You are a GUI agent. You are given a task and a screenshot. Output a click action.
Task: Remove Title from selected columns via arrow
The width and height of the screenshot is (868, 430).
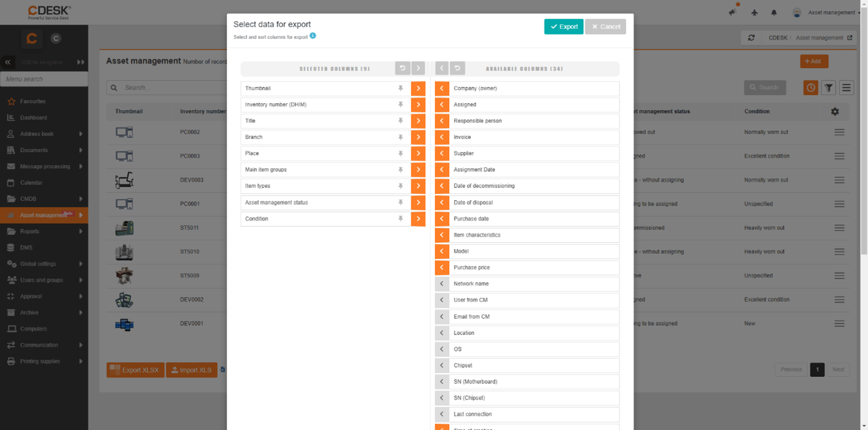coord(418,121)
